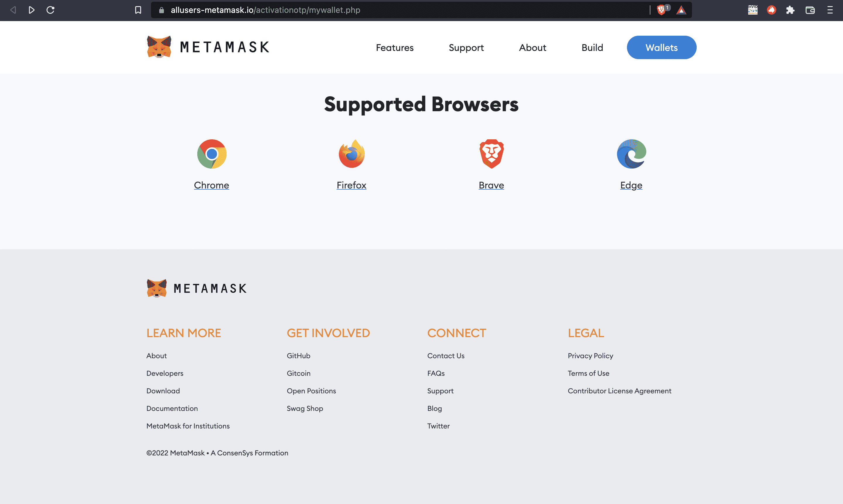Follow the Brave text link
The height and width of the screenshot is (504, 843).
(491, 185)
